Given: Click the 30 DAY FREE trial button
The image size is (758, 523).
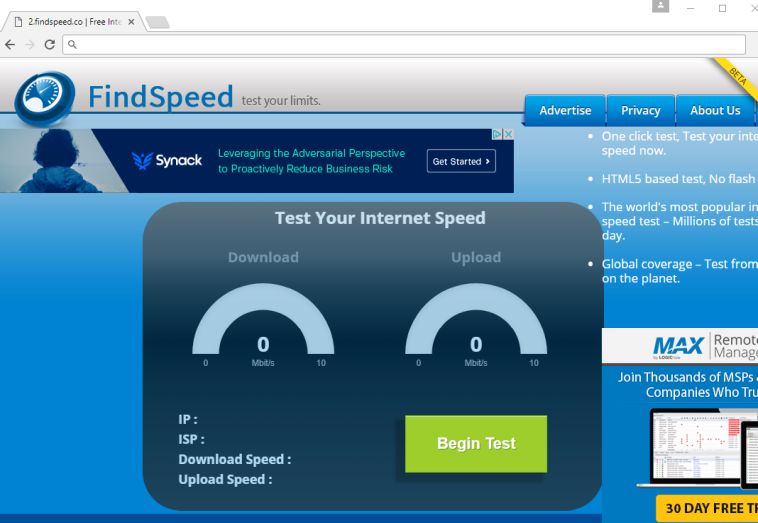Looking at the screenshot, I should coord(707,508).
